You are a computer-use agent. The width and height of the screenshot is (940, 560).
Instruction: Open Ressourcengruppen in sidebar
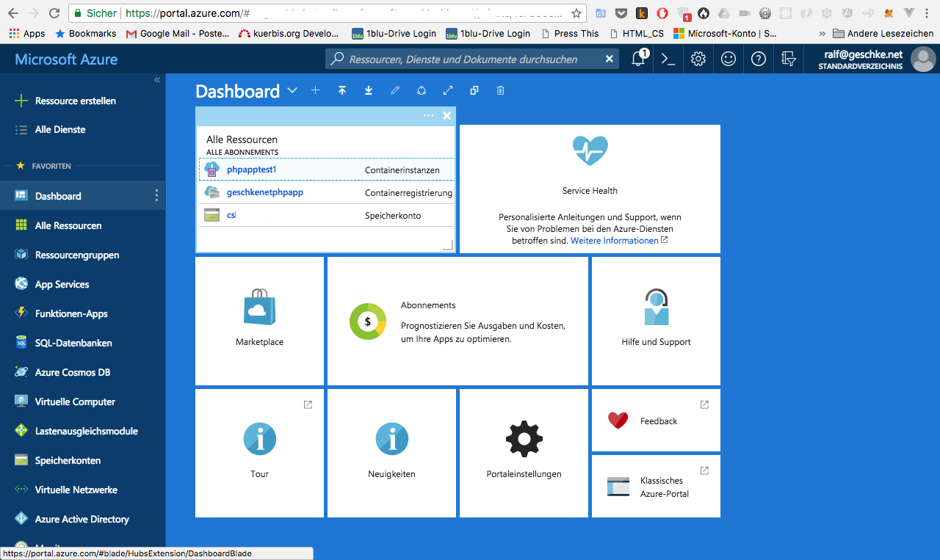82,255
